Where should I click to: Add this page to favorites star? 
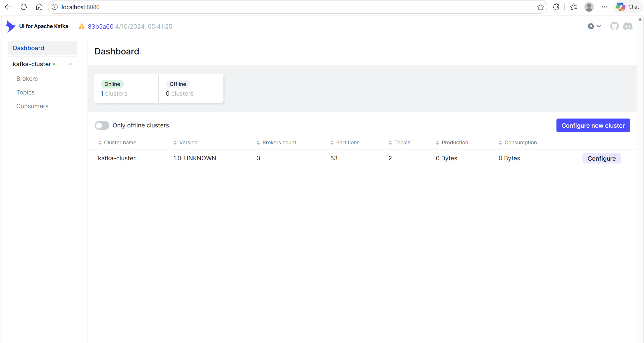540,7
